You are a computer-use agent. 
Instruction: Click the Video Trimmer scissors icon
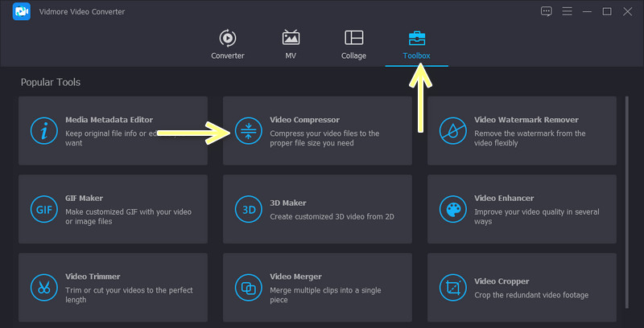tap(43, 287)
